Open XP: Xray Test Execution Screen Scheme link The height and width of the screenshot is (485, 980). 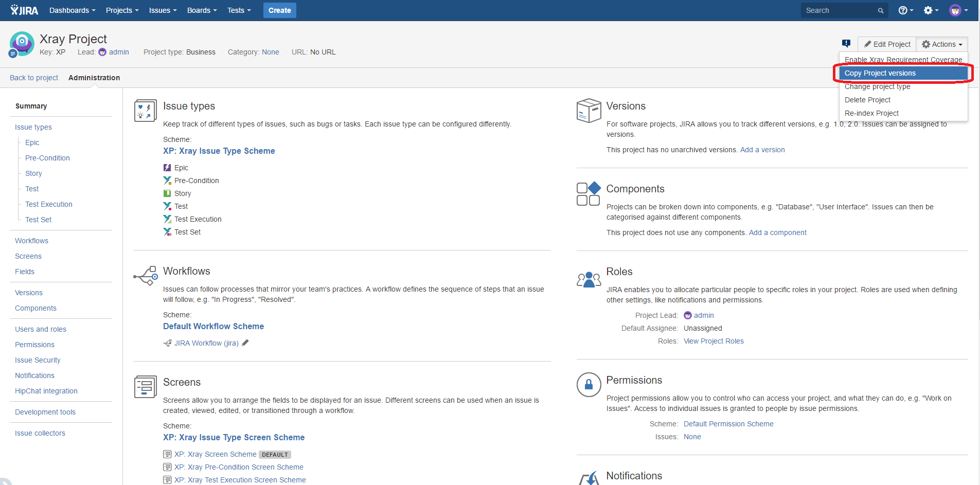click(240, 480)
